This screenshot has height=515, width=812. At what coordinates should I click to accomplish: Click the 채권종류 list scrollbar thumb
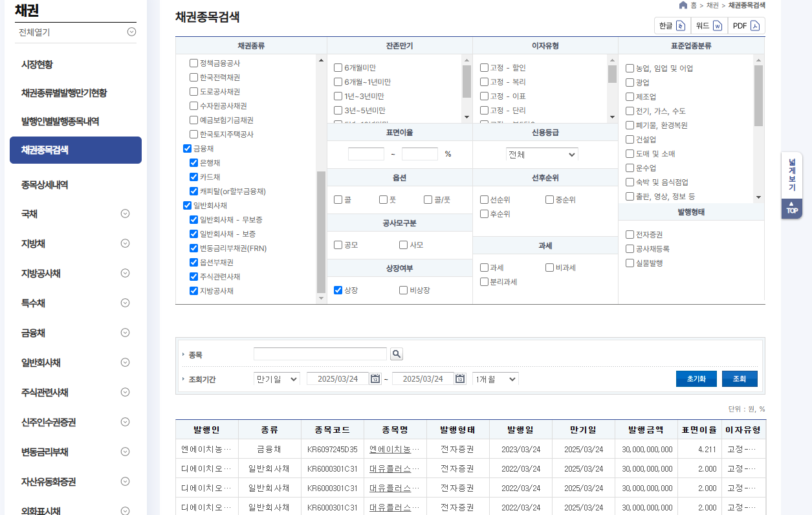[321, 233]
